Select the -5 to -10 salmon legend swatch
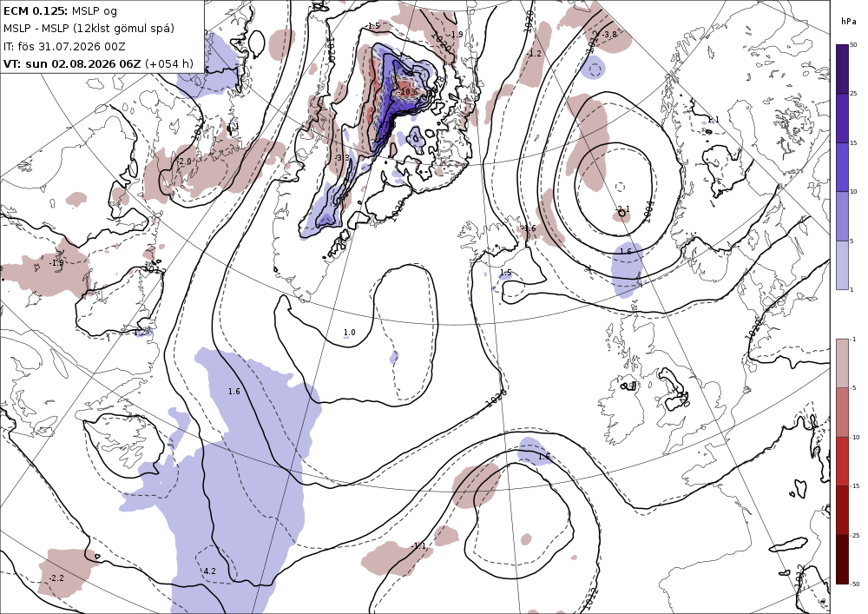 pyautogui.click(x=841, y=412)
